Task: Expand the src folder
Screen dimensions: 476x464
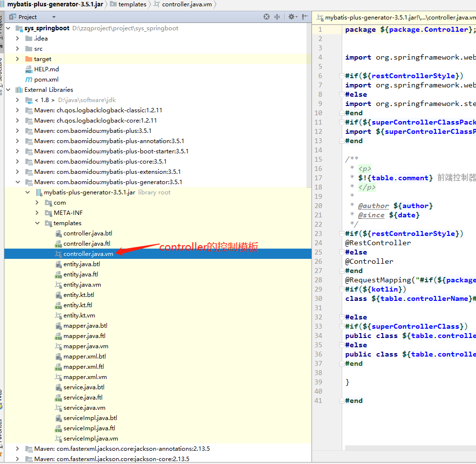Action: tap(18, 49)
